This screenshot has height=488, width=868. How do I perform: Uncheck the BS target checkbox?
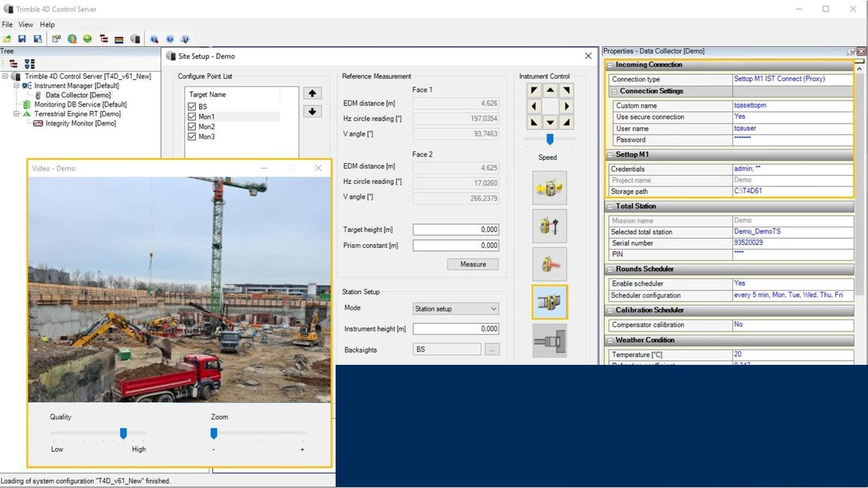click(x=192, y=106)
